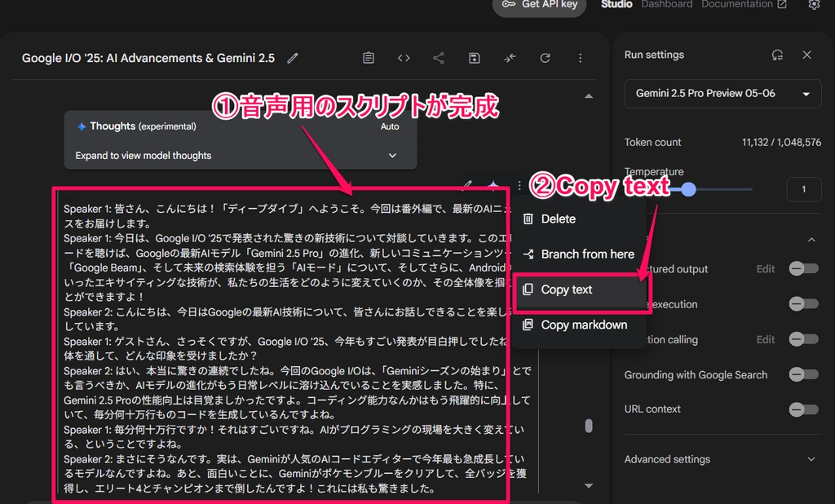Toggle the Function calling switch
The width and height of the screenshot is (835, 504).
tap(803, 338)
